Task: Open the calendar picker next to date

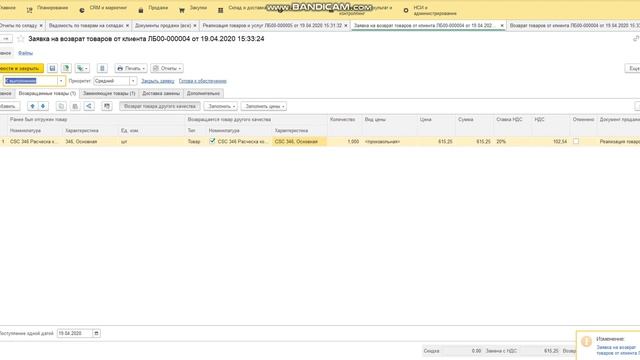Action: (x=96, y=333)
